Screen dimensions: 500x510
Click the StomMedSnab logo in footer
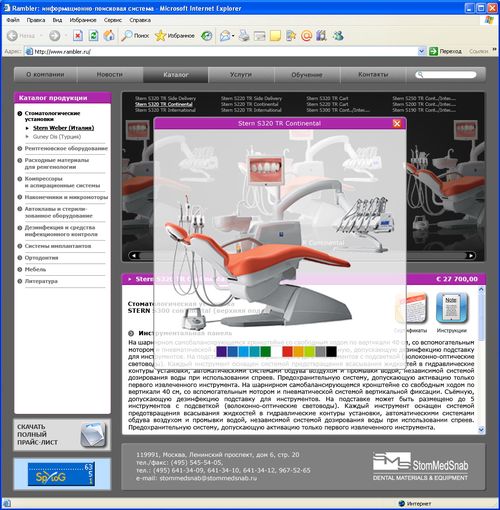tap(420, 466)
